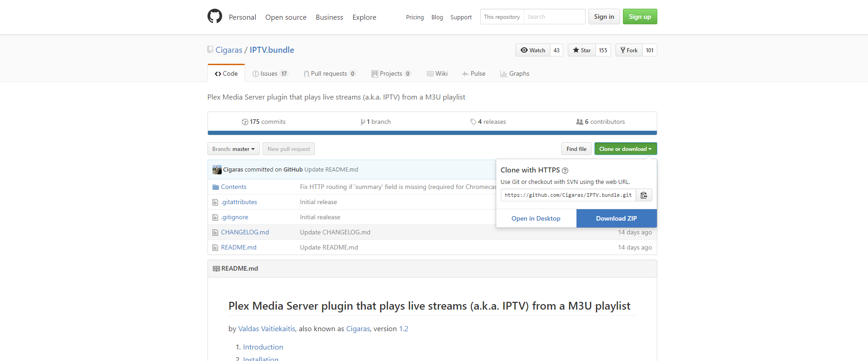Click the CHANGELOG.md file icon

tap(215, 233)
